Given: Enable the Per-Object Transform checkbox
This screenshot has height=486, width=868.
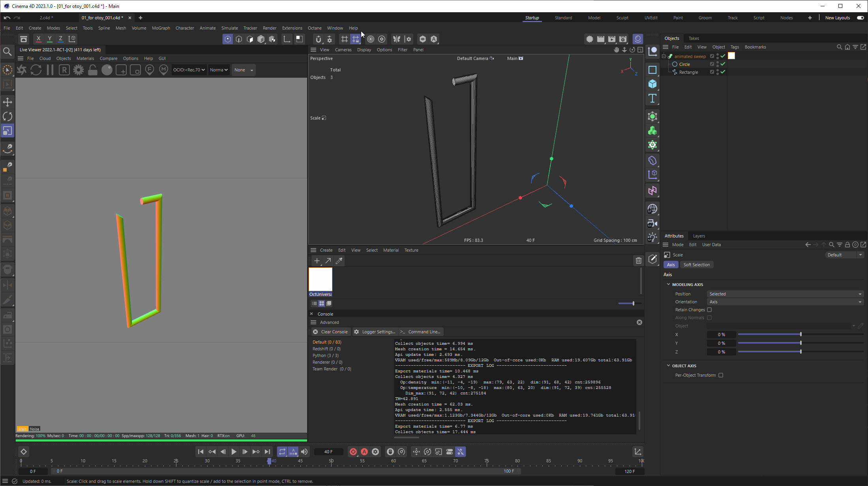Looking at the screenshot, I should (721, 375).
